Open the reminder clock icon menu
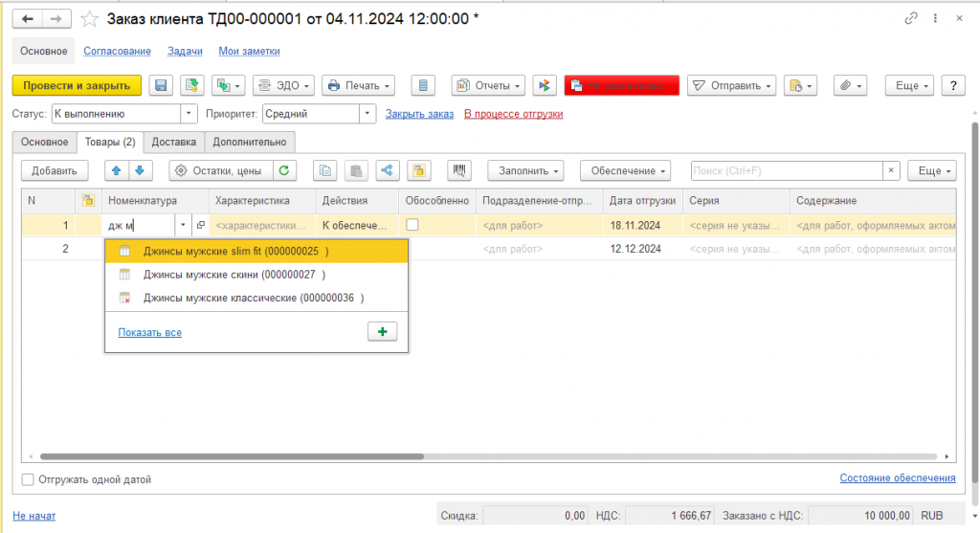The image size is (980, 533). [x=800, y=85]
